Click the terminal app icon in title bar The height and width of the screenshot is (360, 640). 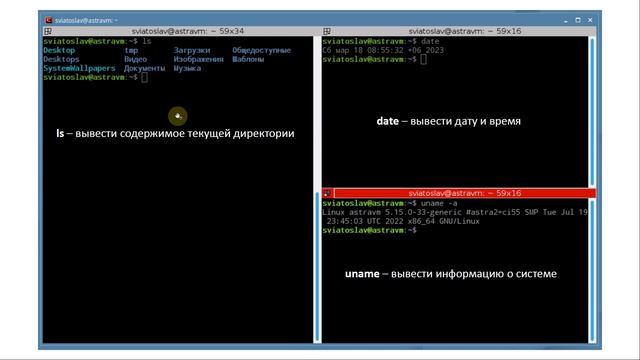(x=49, y=20)
